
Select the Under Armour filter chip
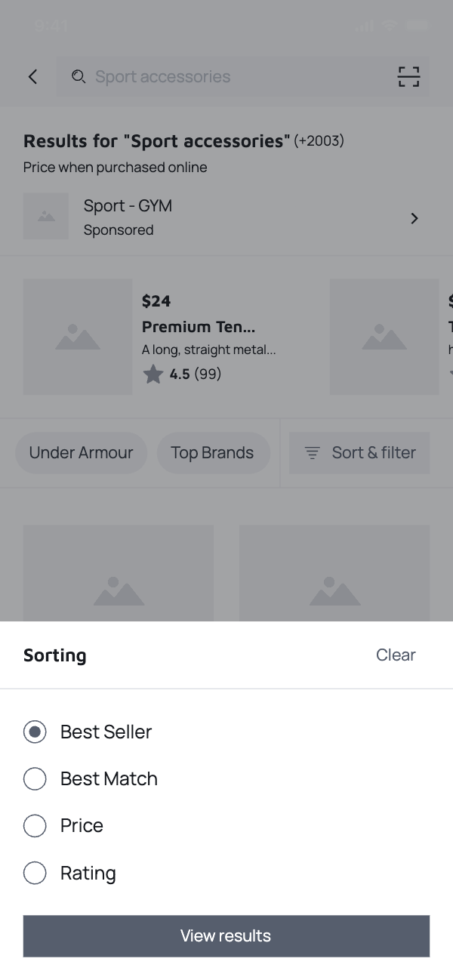(81, 453)
